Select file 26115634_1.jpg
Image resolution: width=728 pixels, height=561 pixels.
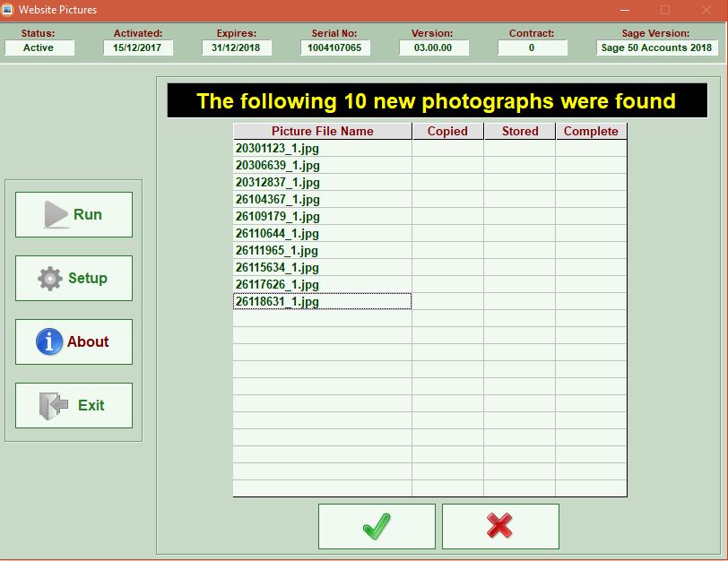[x=322, y=267]
